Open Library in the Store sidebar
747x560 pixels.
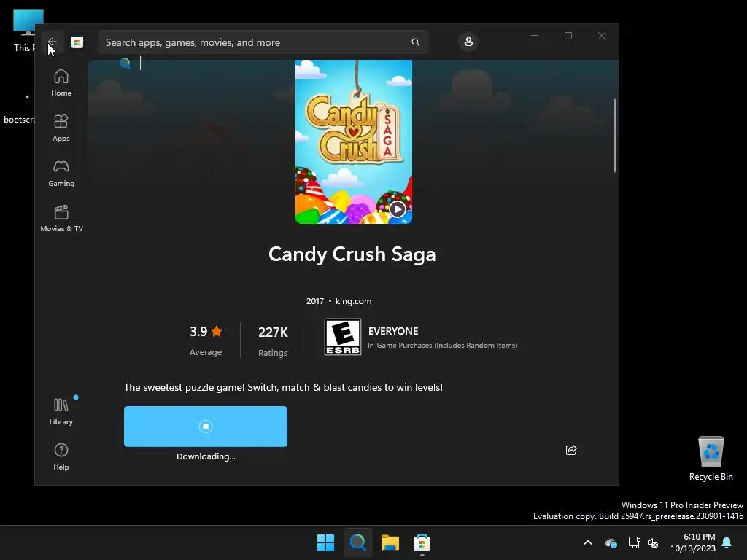tap(61, 411)
